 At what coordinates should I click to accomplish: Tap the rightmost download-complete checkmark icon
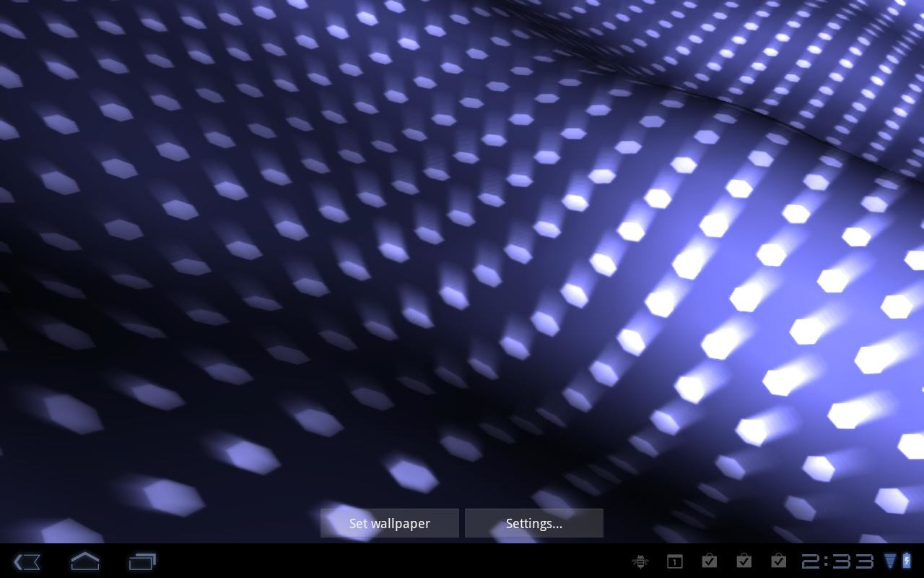click(x=778, y=562)
